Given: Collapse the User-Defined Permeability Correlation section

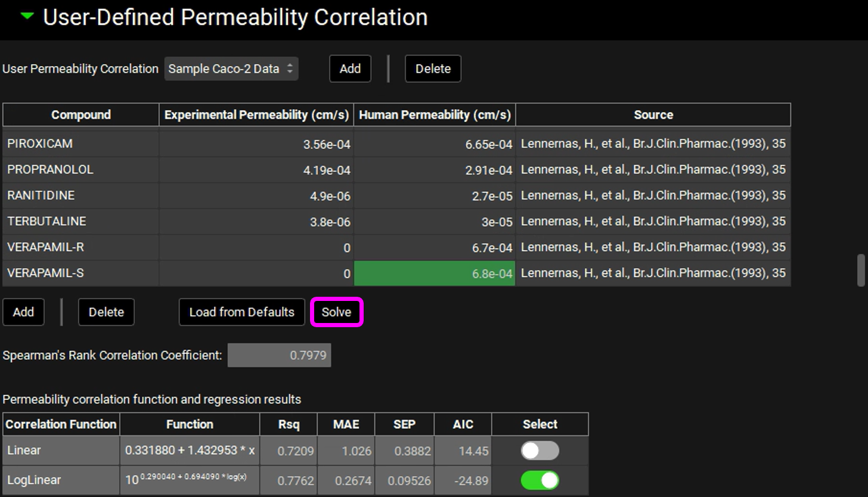Looking at the screenshot, I should 27,17.
